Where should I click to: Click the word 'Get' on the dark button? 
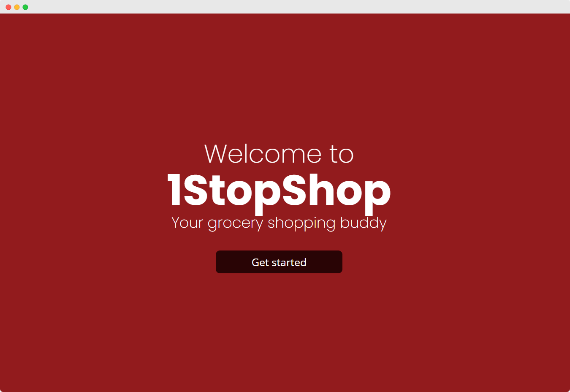[260, 262]
